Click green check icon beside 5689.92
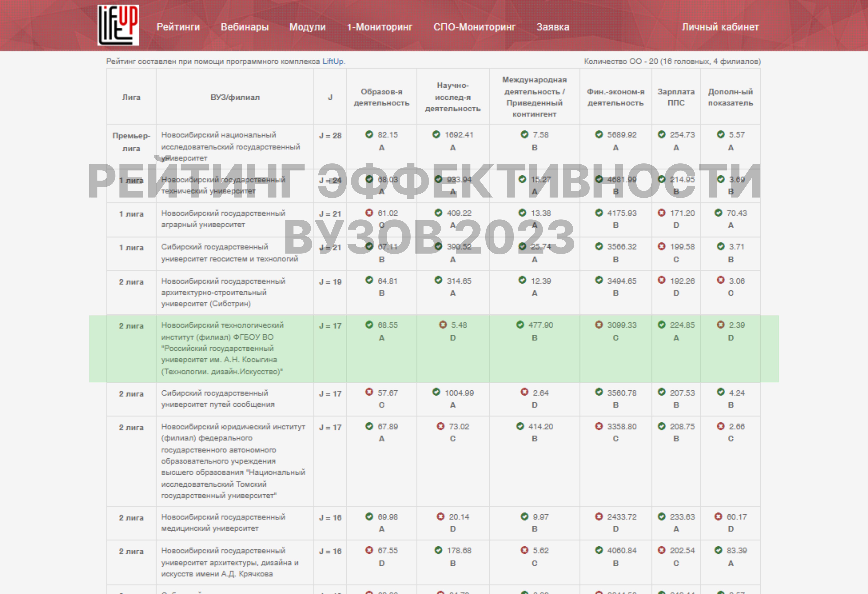Image resolution: width=868 pixels, height=594 pixels. (599, 134)
